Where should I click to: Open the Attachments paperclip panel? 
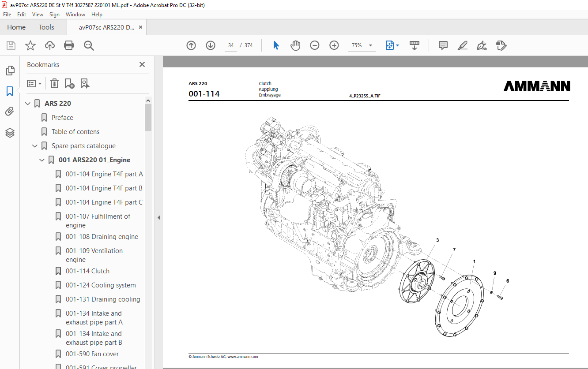click(x=10, y=112)
